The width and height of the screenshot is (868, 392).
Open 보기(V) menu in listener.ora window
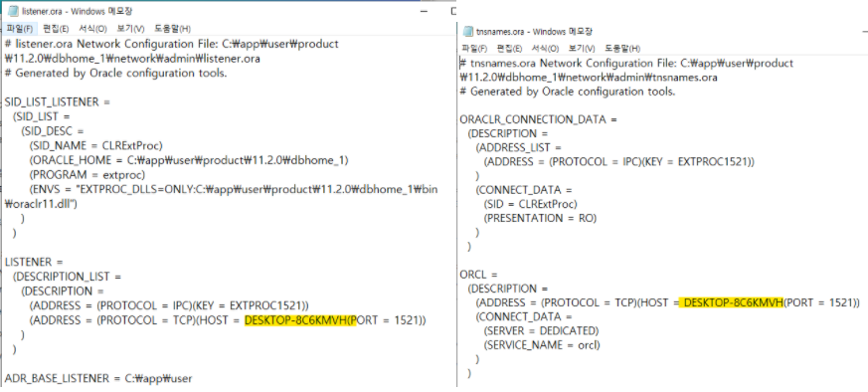(x=130, y=29)
